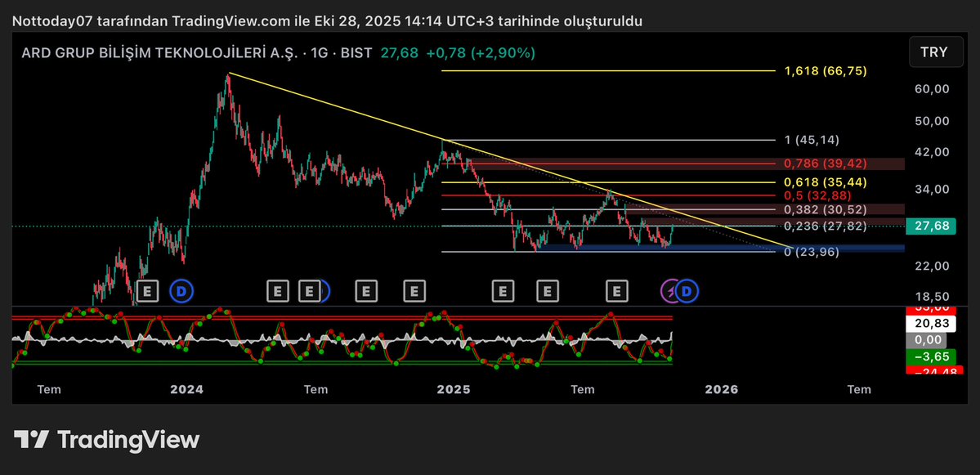Open the last E earnings marker before lightning icon

tap(617, 290)
